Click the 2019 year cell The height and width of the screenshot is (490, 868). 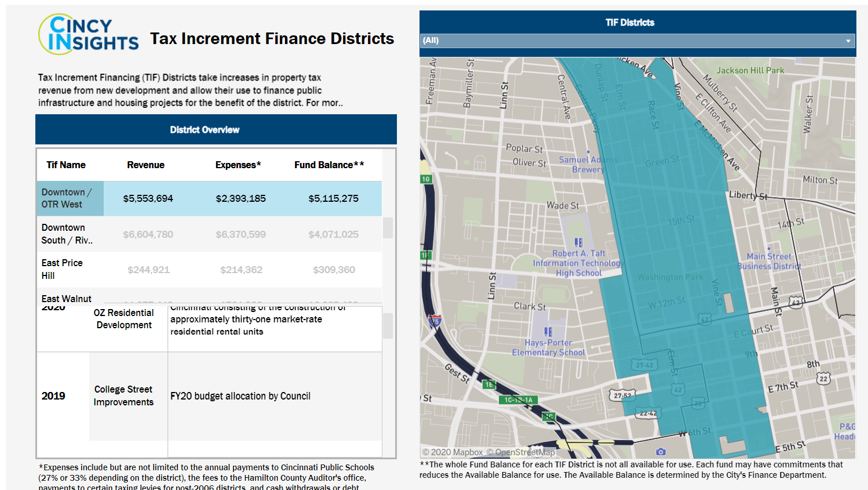pos(53,396)
